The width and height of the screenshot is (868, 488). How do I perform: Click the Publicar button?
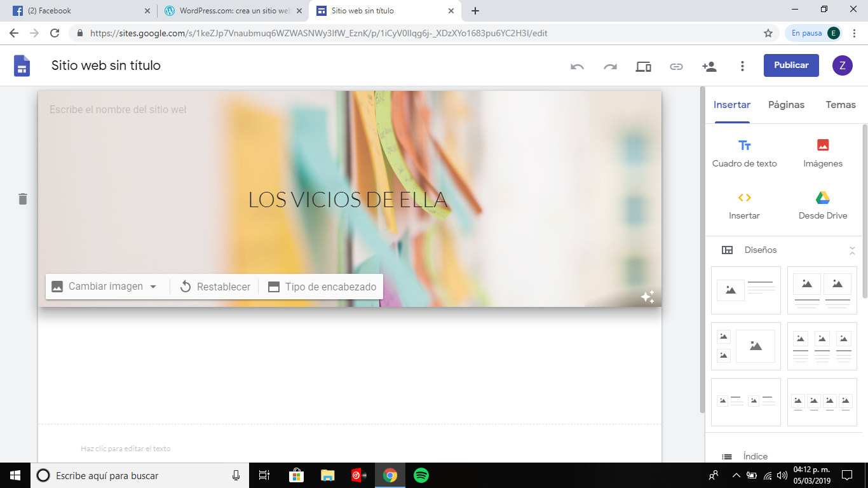(791, 65)
